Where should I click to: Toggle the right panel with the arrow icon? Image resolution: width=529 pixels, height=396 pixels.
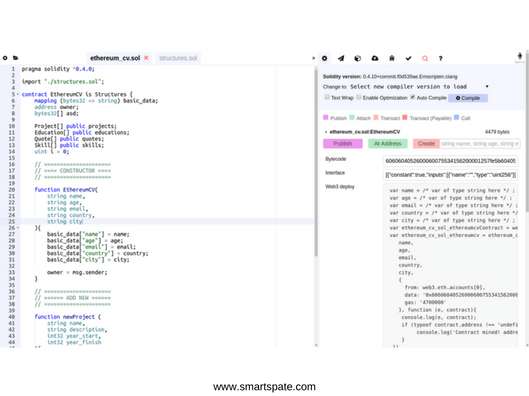coord(313,58)
